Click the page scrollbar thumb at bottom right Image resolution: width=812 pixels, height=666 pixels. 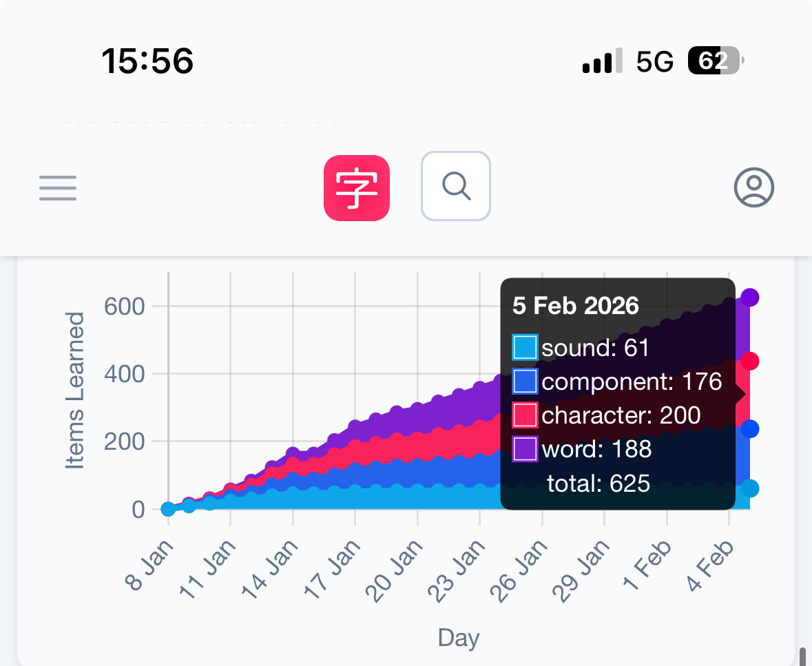[x=803, y=656]
